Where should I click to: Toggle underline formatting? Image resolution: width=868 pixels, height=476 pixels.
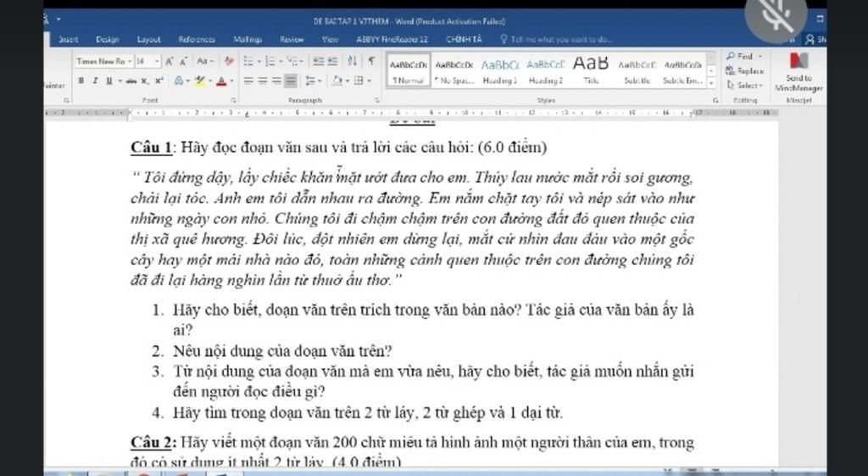(109, 81)
